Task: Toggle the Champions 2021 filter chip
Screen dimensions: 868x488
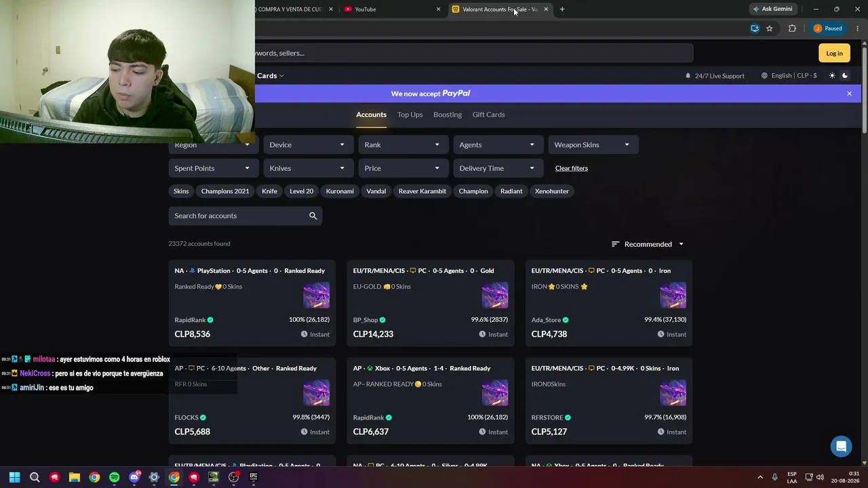Action: point(225,191)
